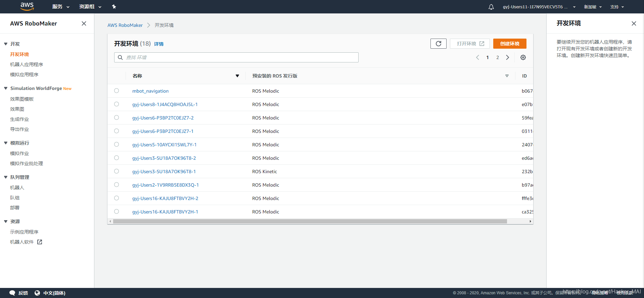Viewport: 644px width, 298px height.
Task: Open 模拟应用程序 in sidebar
Action: [x=24, y=74]
